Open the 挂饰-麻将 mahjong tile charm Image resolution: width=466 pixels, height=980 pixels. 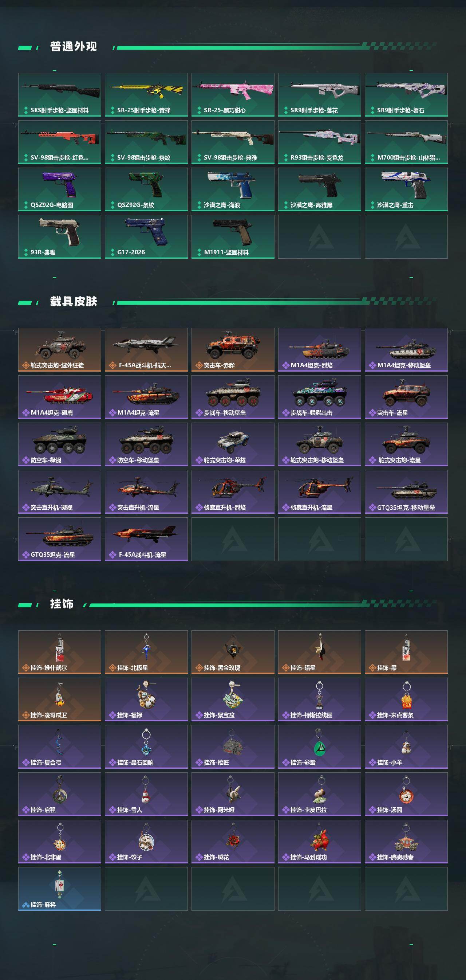pyautogui.click(x=60, y=889)
